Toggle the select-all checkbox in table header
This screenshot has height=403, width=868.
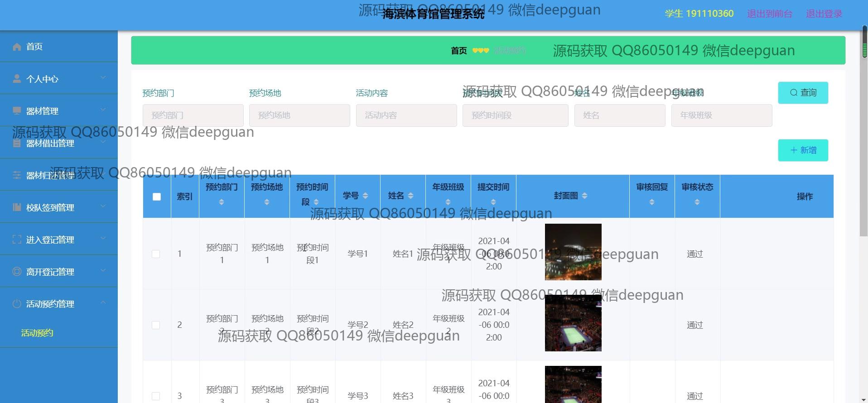tap(157, 197)
